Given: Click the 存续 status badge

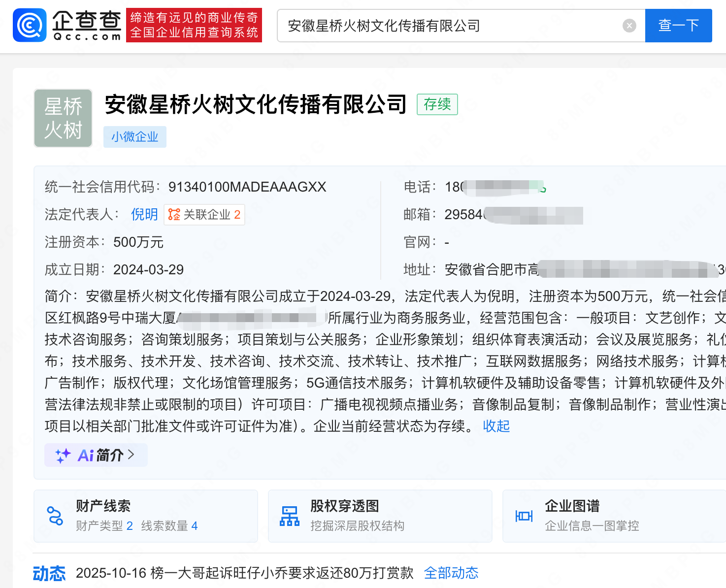Looking at the screenshot, I should (x=437, y=104).
